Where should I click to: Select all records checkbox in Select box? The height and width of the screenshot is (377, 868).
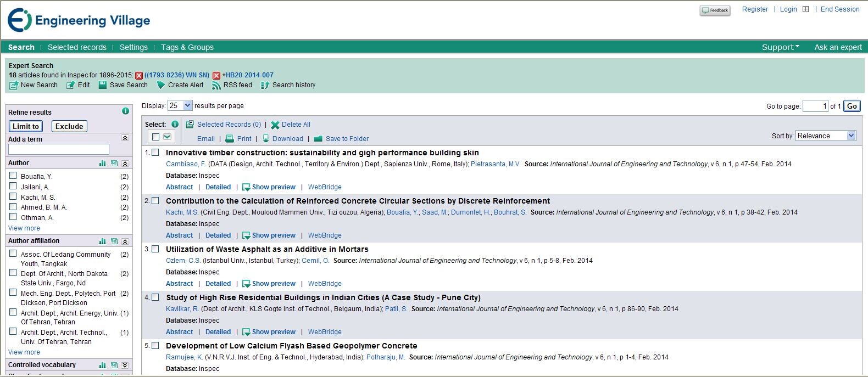click(156, 137)
